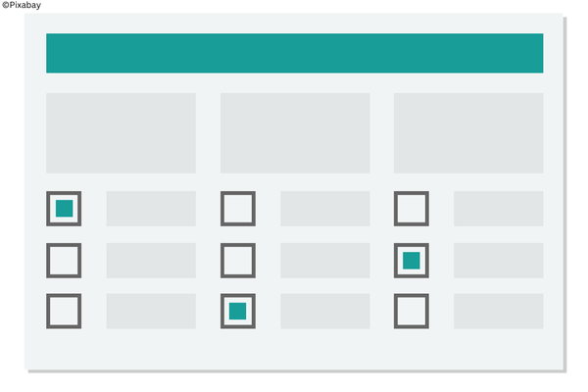The width and height of the screenshot is (588, 392).
Task: Click the large gray panel on the right
Action: pyautogui.click(x=468, y=133)
